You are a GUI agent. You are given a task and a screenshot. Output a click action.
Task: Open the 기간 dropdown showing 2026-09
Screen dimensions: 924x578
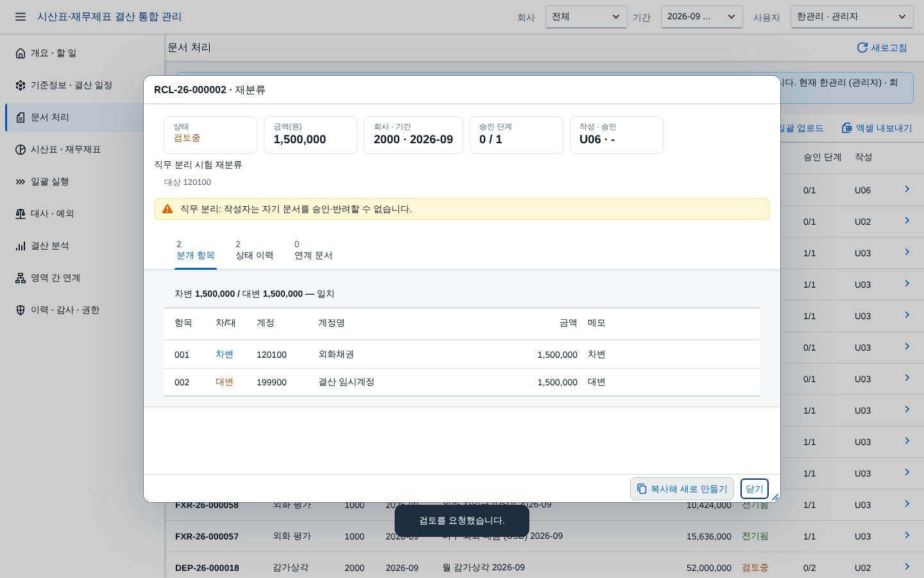point(701,17)
